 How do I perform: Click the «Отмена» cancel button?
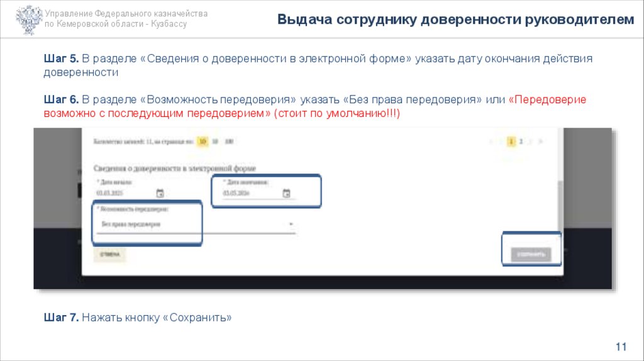point(109,255)
